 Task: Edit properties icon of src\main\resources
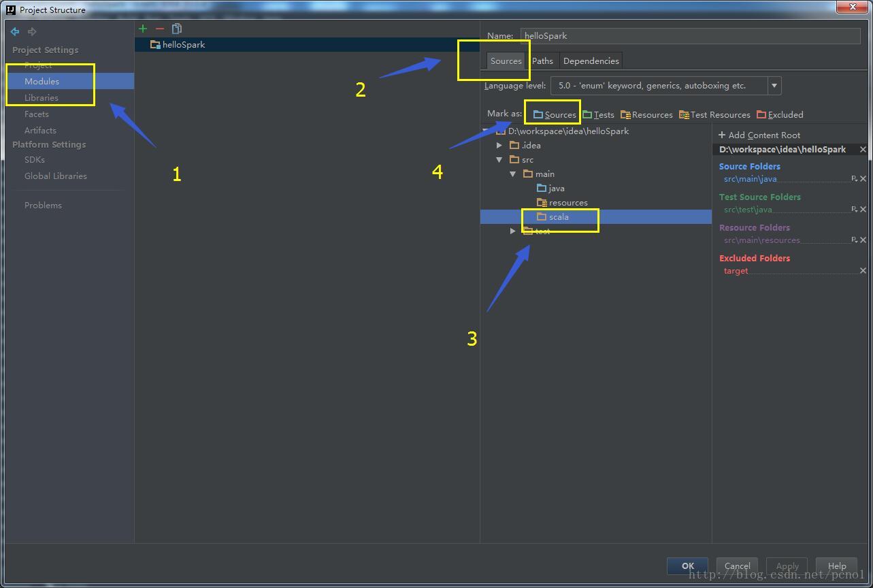pos(854,240)
